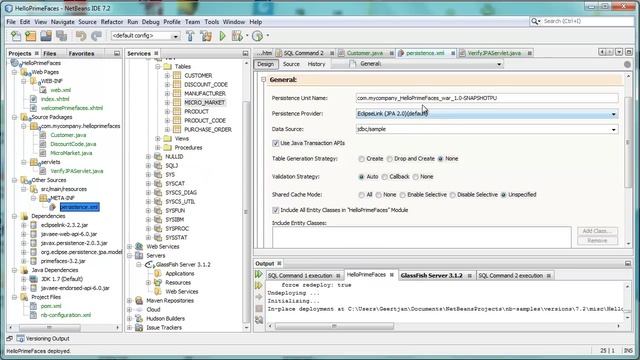The height and width of the screenshot is (360, 640).
Task: Click the second run icon in Output sidebar
Action: click(x=259, y=285)
